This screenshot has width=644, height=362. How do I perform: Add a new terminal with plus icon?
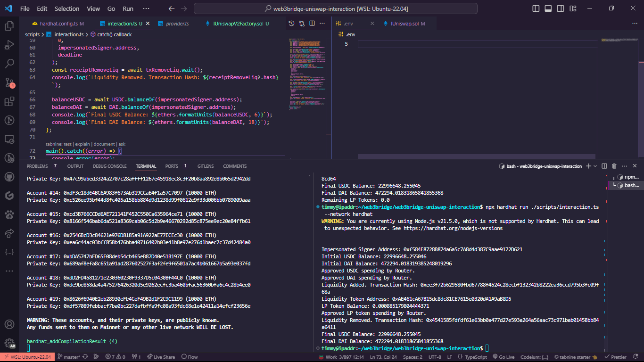(x=588, y=166)
